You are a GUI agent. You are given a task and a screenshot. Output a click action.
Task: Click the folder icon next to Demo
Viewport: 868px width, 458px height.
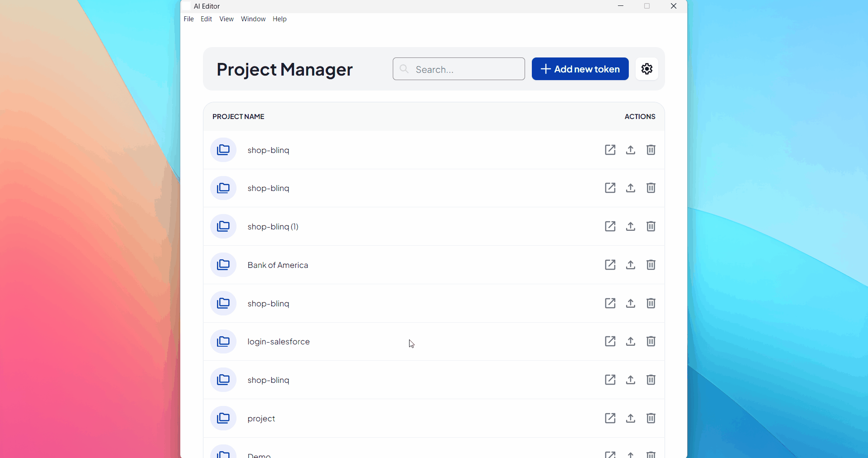[223, 453]
